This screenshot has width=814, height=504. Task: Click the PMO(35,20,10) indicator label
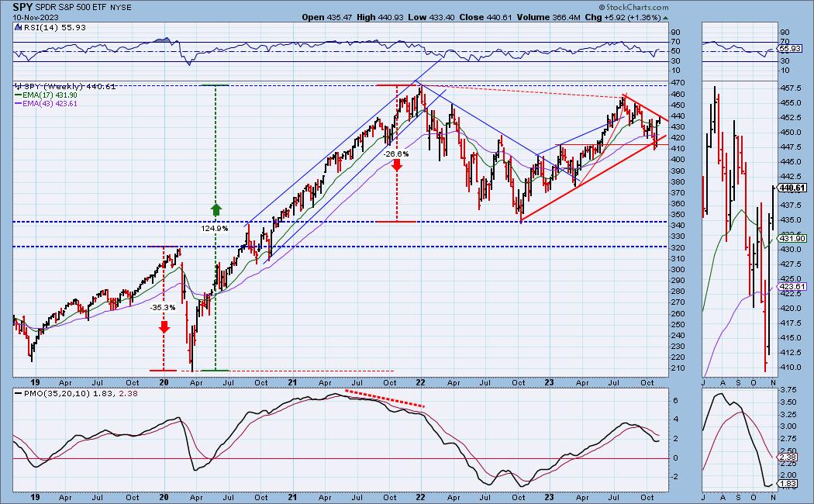click(x=76, y=393)
